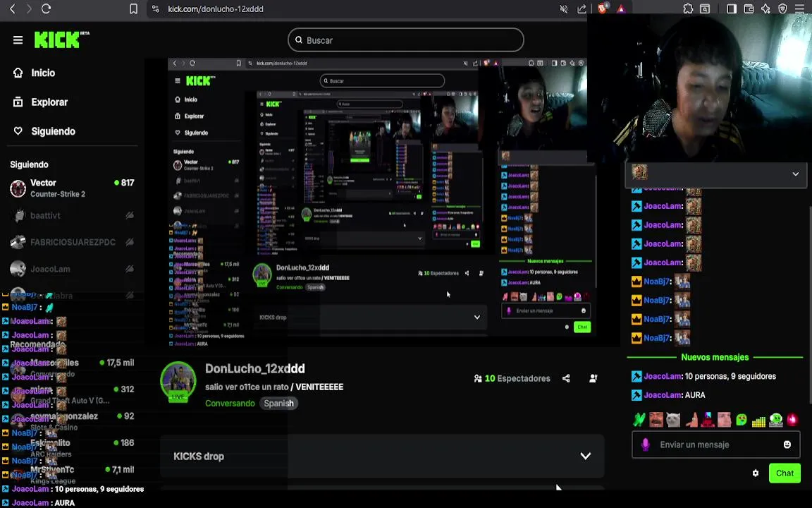The height and width of the screenshot is (508, 812).
Task: Click the Brave VPN shield icon
Action: pos(783,8)
